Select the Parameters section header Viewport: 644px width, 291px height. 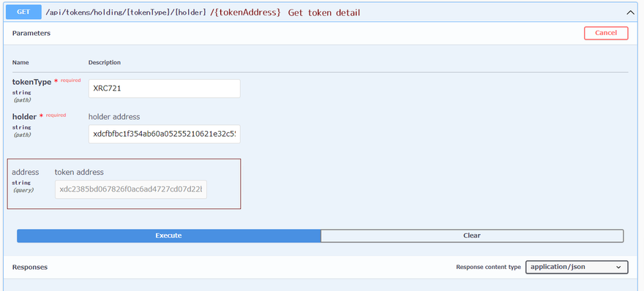(x=31, y=33)
